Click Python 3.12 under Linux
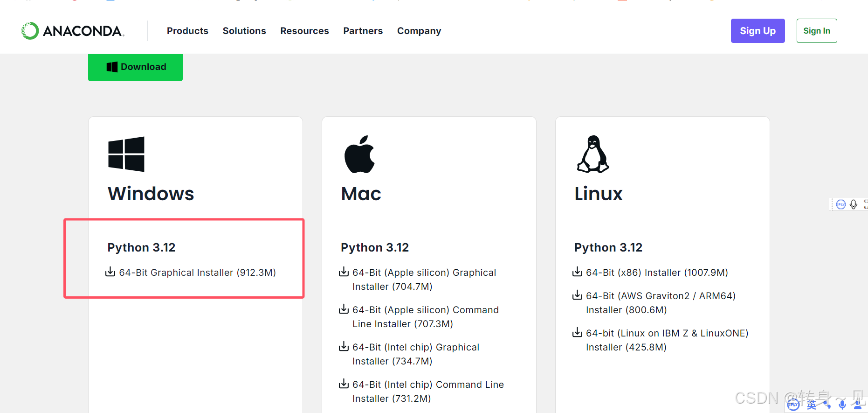868x413 pixels. pos(608,247)
